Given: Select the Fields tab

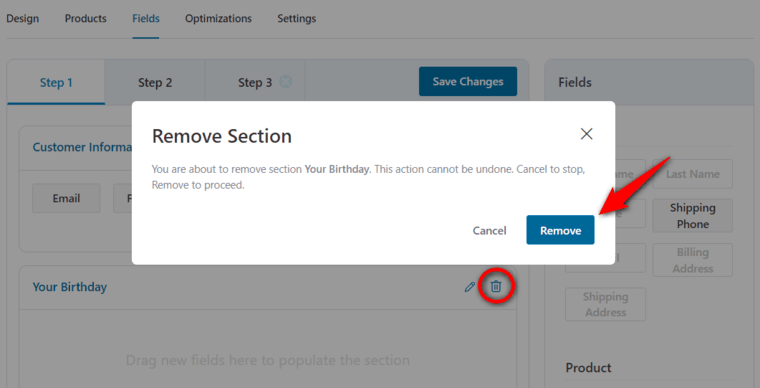Looking at the screenshot, I should [146, 18].
